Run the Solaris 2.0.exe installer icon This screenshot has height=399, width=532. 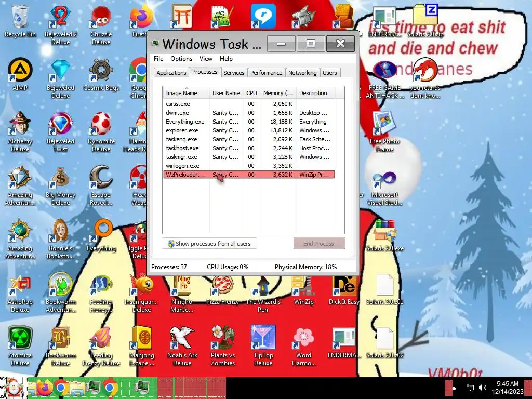[x=385, y=235]
